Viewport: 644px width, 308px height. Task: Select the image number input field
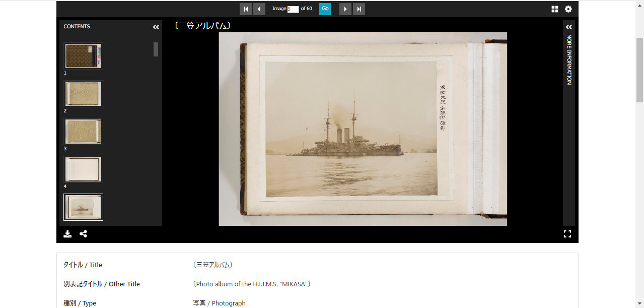click(x=293, y=9)
